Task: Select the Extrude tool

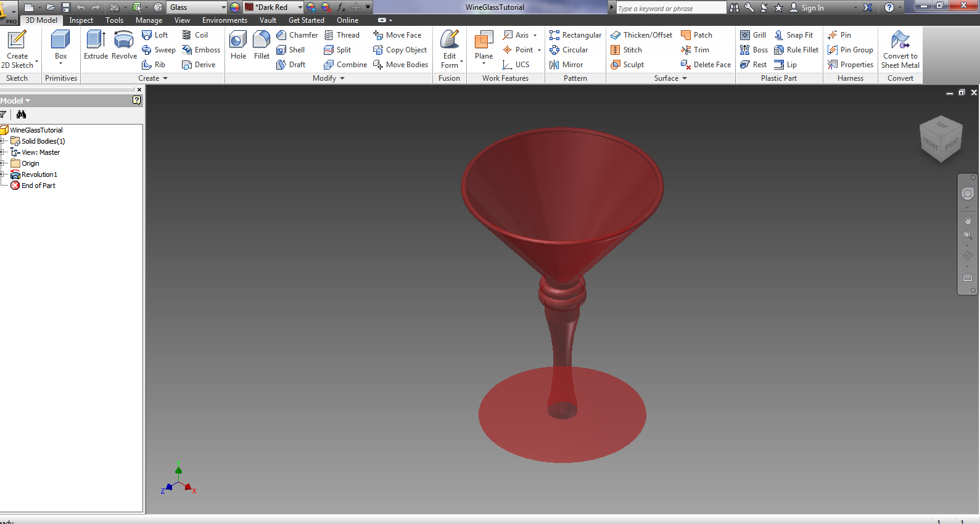Action: [x=96, y=45]
